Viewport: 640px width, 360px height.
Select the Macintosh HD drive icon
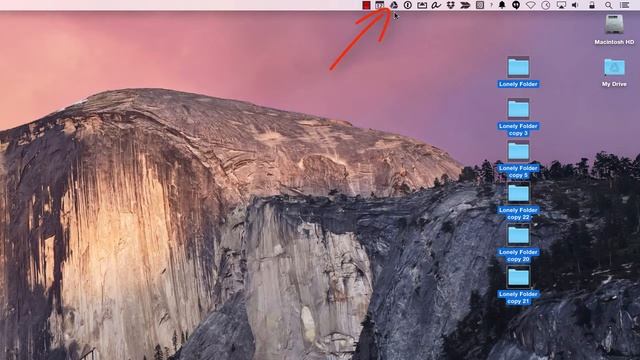click(614, 24)
